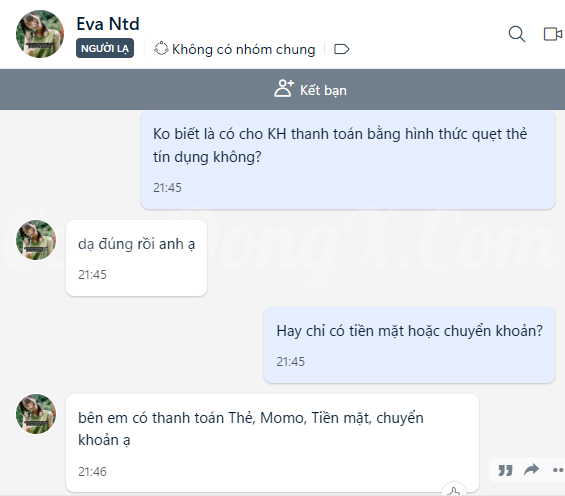Screen dimensions: 565x496
Task: Click the thumbs-up reaction icon
Action: click(x=454, y=490)
